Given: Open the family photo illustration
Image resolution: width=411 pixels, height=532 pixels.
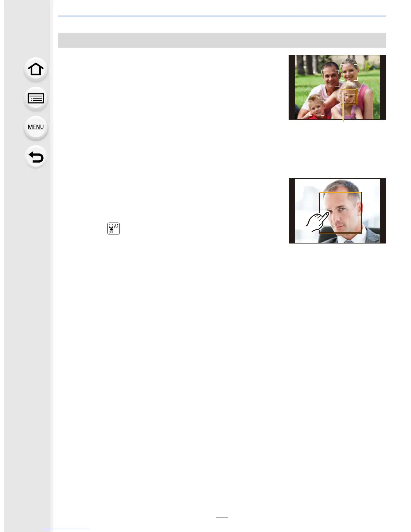Looking at the screenshot, I should (x=337, y=87).
